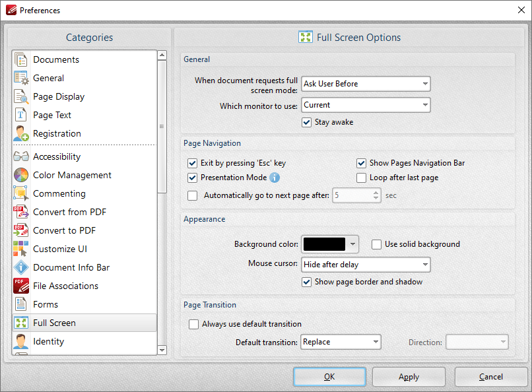
Task: Click the categories scrollbar down arrow
Action: point(162,350)
